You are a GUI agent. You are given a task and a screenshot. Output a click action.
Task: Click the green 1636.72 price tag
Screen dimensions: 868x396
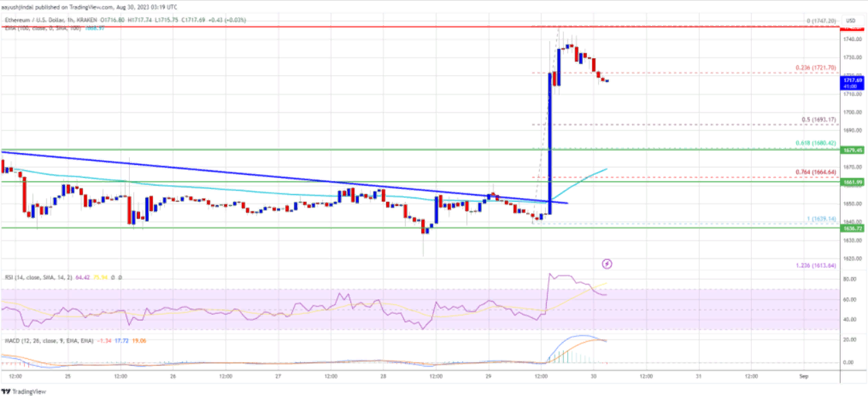tap(851, 228)
